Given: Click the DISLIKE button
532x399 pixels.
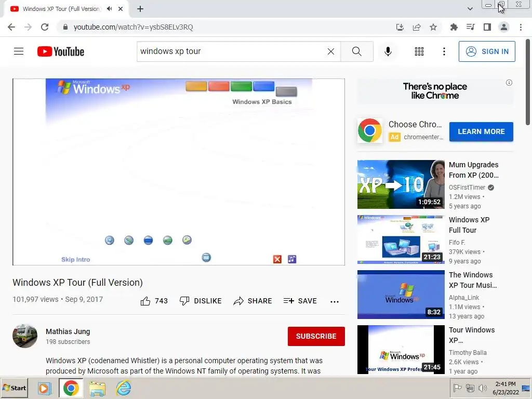Looking at the screenshot, I should tap(201, 301).
